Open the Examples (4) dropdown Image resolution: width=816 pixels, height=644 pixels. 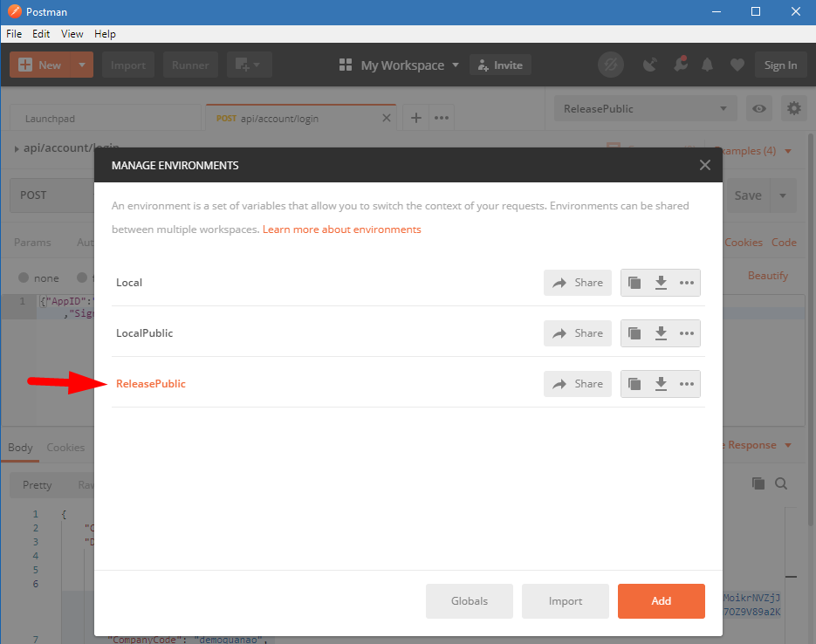pos(753,151)
